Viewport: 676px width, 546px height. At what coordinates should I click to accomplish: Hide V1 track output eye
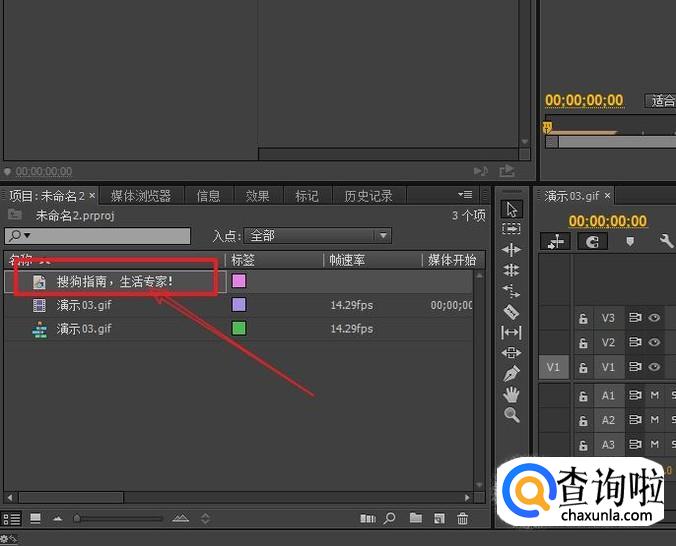click(x=654, y=367)
